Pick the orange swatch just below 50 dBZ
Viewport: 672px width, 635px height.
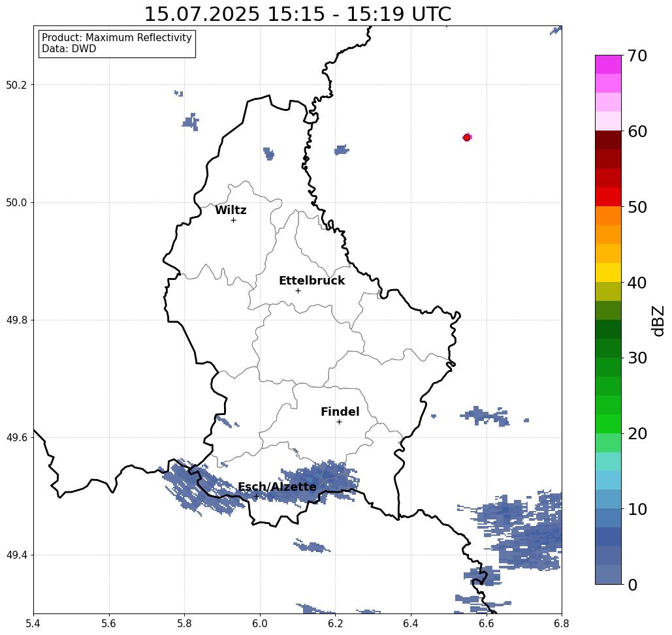pos(608,216)
